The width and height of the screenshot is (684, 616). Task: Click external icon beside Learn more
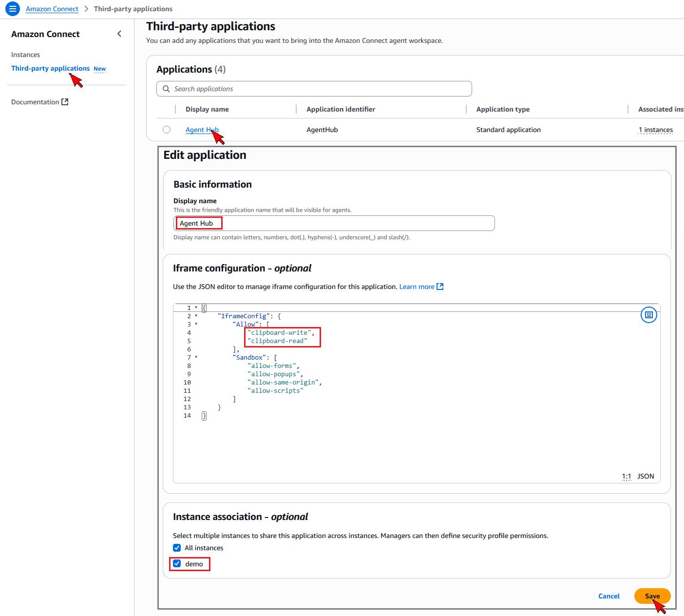[x=440, y=287]
